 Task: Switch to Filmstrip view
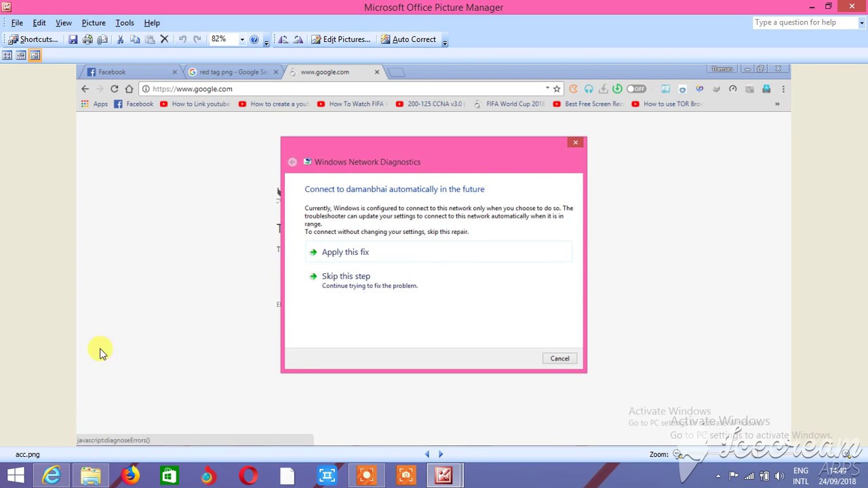coord(21,56)
